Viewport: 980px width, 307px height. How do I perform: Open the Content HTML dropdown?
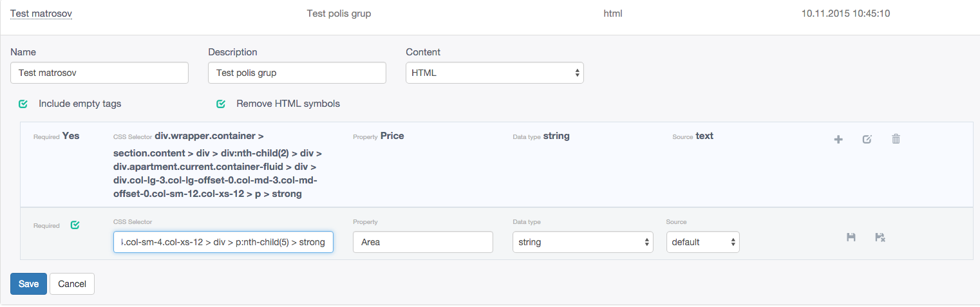click(495, 73)
